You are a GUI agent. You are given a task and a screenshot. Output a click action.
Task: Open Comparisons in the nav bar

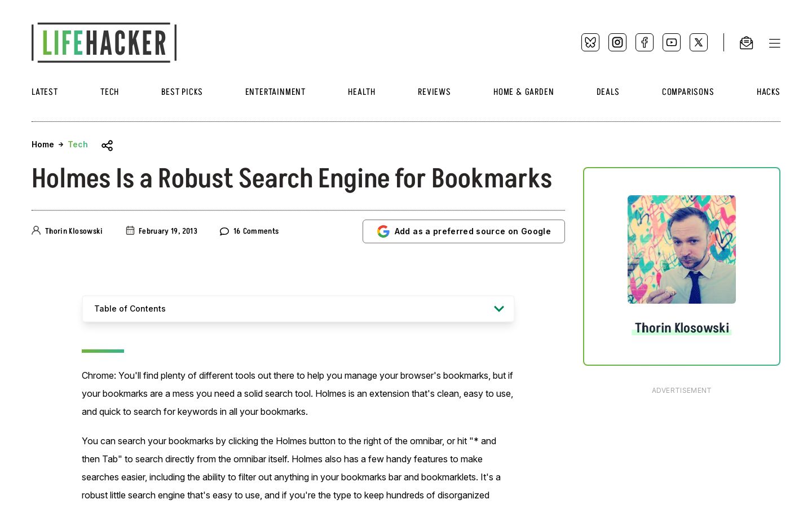point(688,92)
